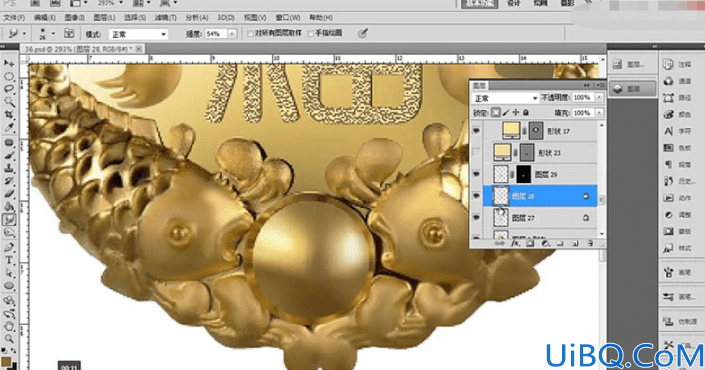Select the Lasso tool
The image size is (705, 370).
(9, 89)
